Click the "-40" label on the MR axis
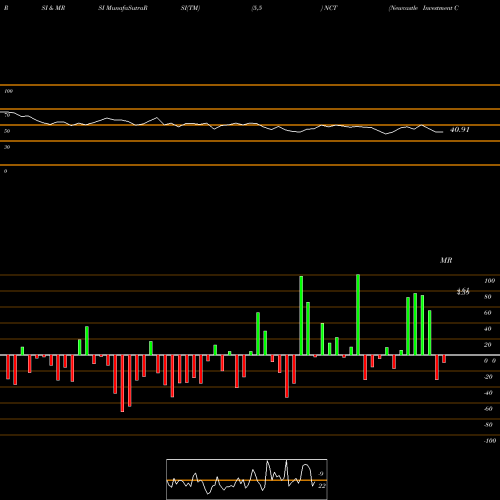The height and width of the screenshot is (500, 500). [x=488, y=393]
